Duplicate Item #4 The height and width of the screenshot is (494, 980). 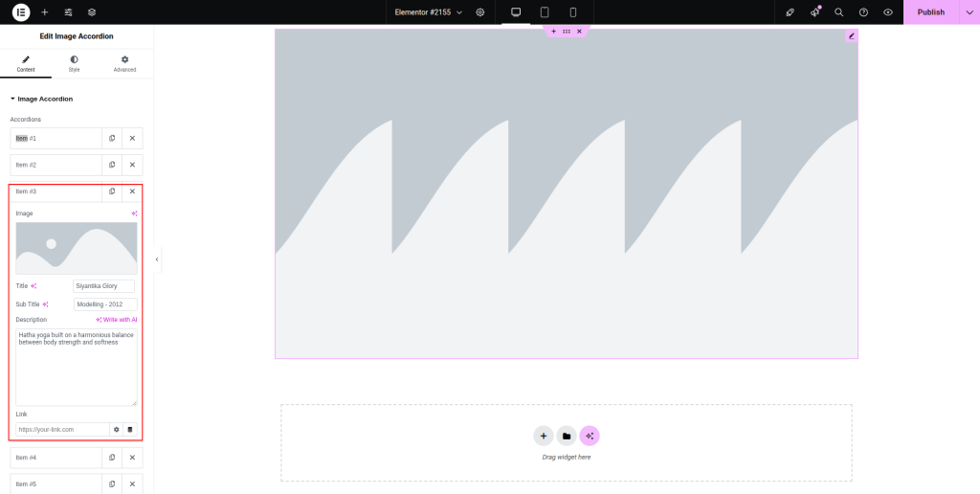pos(112,458)
